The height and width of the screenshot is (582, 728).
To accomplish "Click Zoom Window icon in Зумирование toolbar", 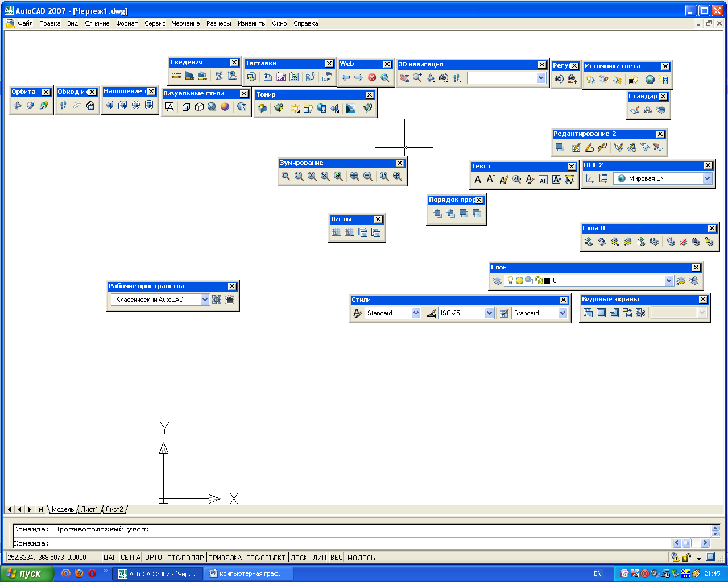I will 286,176.
